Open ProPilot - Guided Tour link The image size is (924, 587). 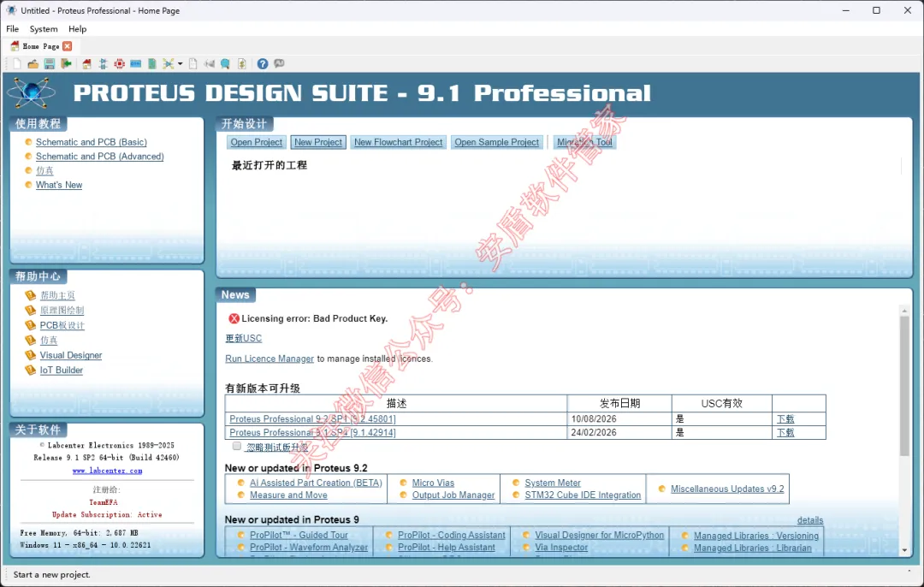pyautogui.click(x=299, y=535)
